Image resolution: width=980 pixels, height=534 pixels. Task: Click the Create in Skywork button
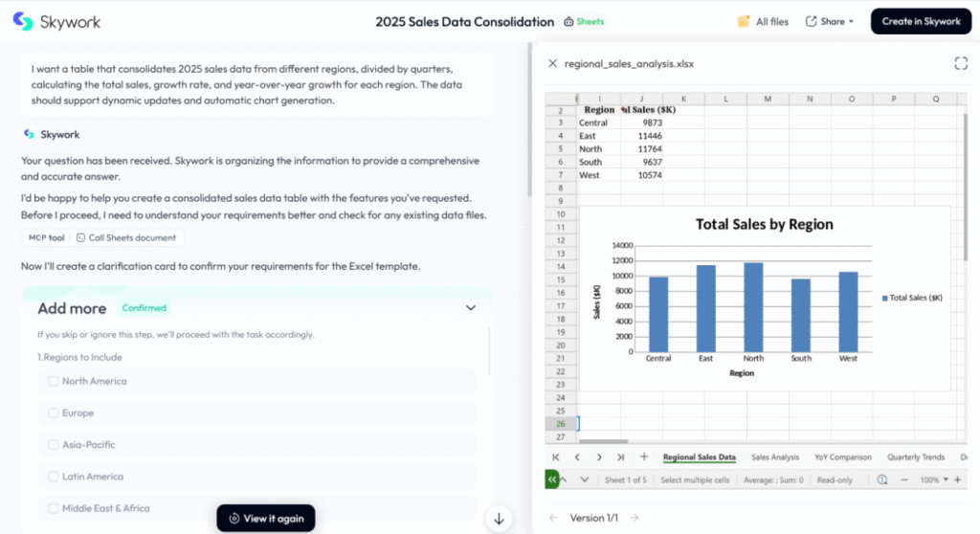(x=921, y=21)
